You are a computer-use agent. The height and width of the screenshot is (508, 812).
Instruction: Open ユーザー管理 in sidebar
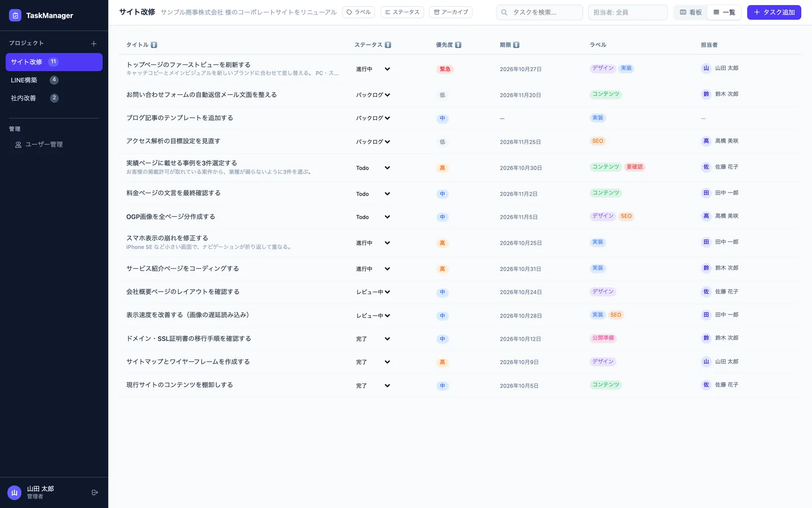(x=54, y=145)
